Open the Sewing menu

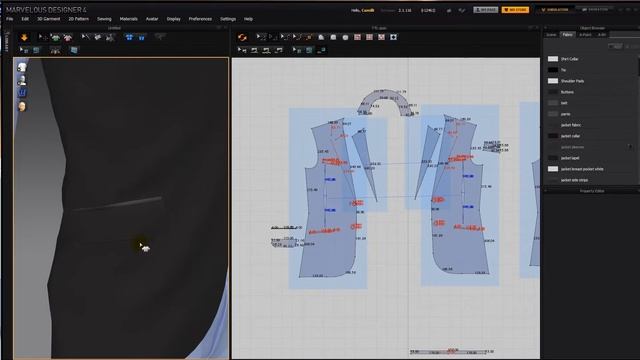104,19
